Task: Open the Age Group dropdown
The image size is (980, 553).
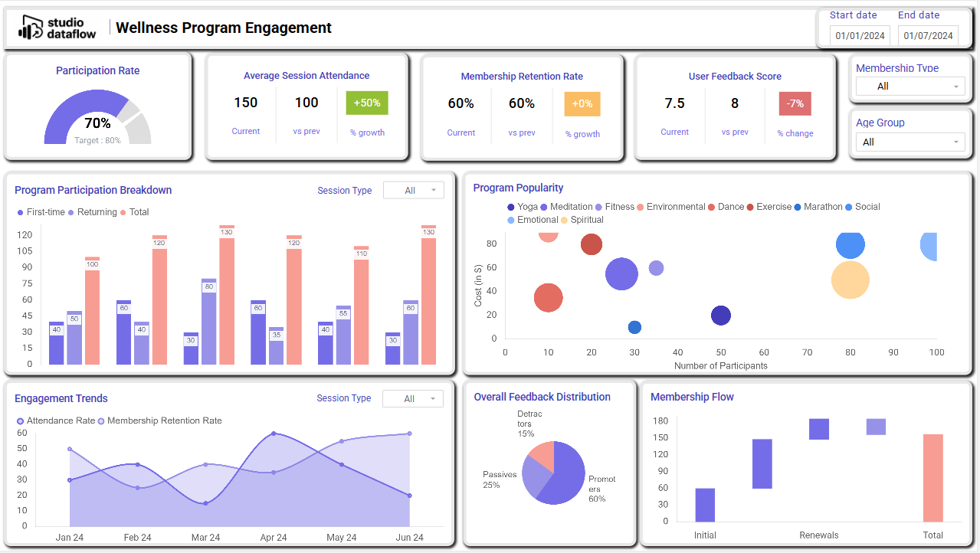Action: 910,142
